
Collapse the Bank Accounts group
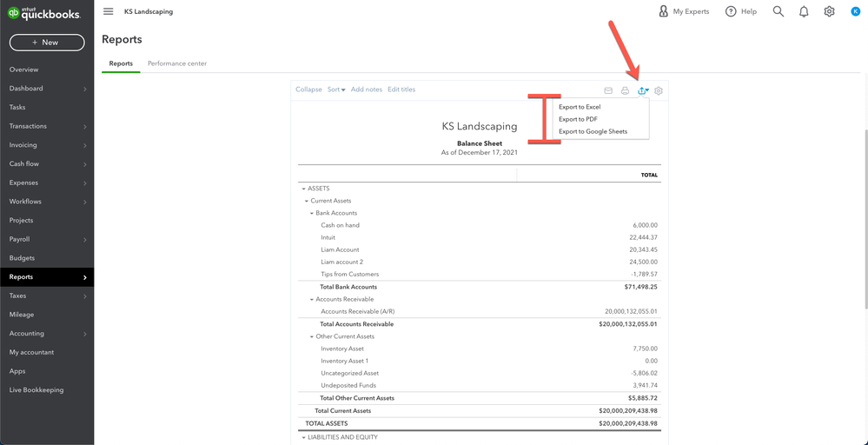(312, 213)
